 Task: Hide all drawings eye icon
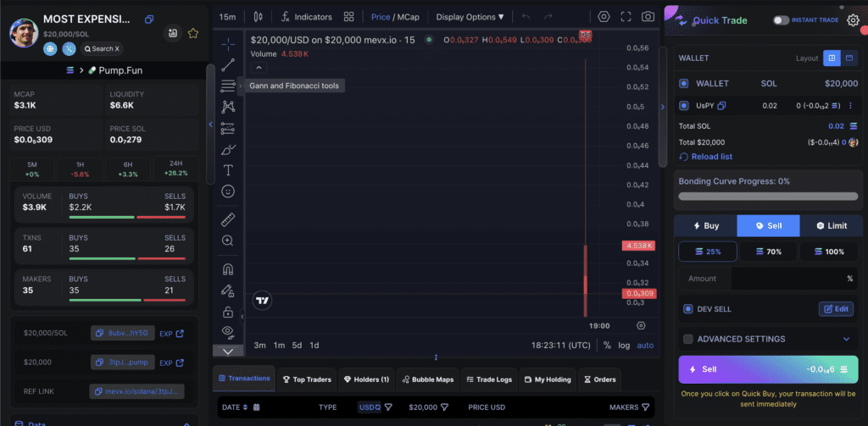point(227,332)
